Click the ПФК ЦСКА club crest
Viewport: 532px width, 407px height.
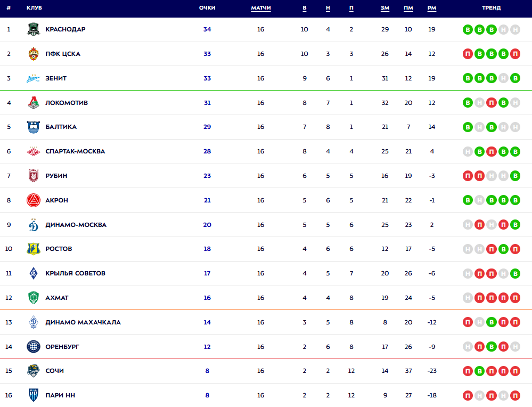[x=34, y=54]
